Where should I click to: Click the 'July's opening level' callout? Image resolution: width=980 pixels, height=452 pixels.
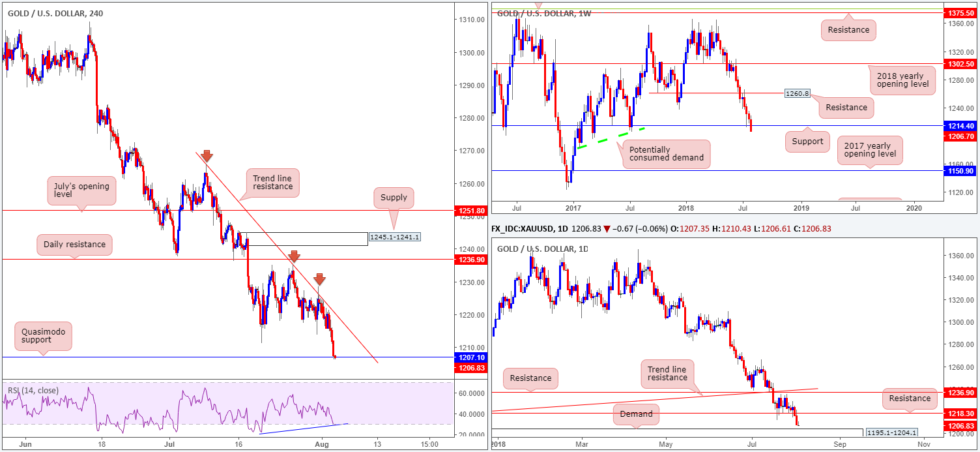pos(81,190)
